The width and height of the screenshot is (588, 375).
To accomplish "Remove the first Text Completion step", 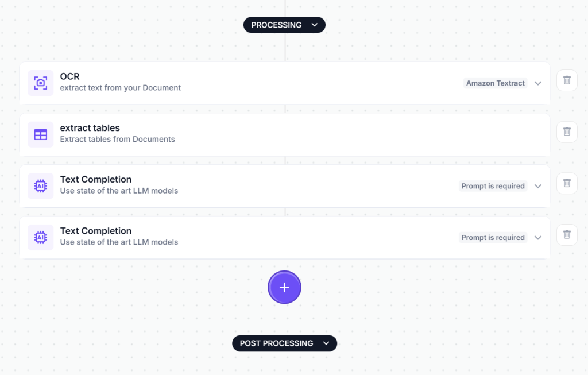I will pos(567,183).
